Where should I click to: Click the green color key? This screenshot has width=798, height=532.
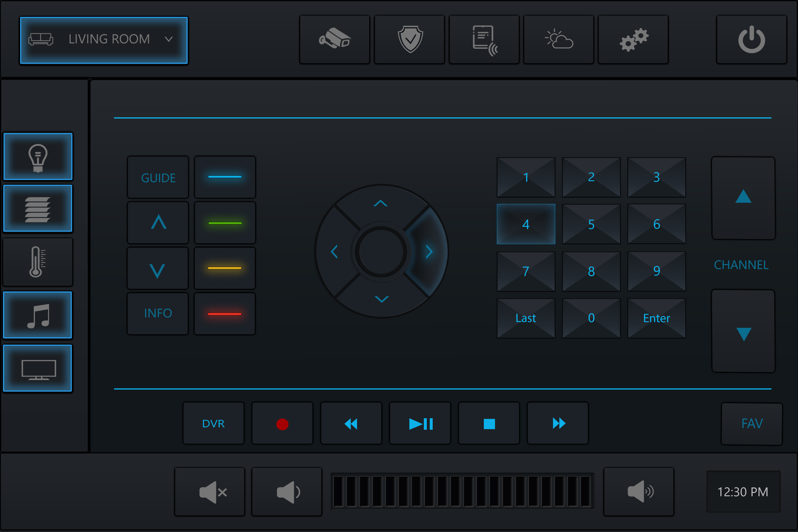(225, 223)
